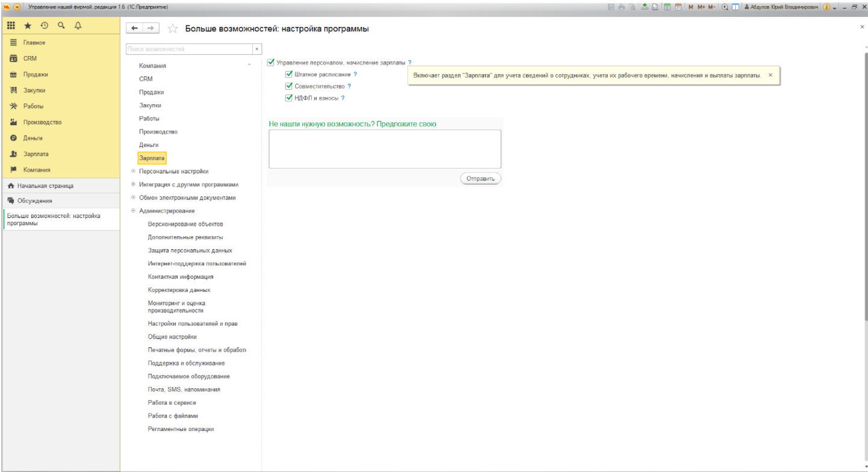Open the 1C main menu round dropdown
868x472 pixels.
[17, 7]
